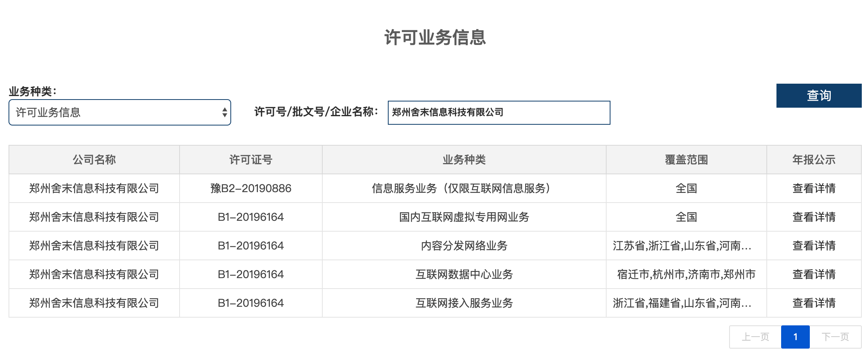Click the 许可业务信息 page heading
The image size is (868, 361).
click(435, 37)
